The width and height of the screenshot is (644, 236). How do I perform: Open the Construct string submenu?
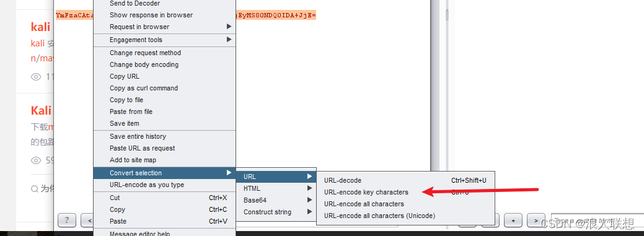pos(276,212)
